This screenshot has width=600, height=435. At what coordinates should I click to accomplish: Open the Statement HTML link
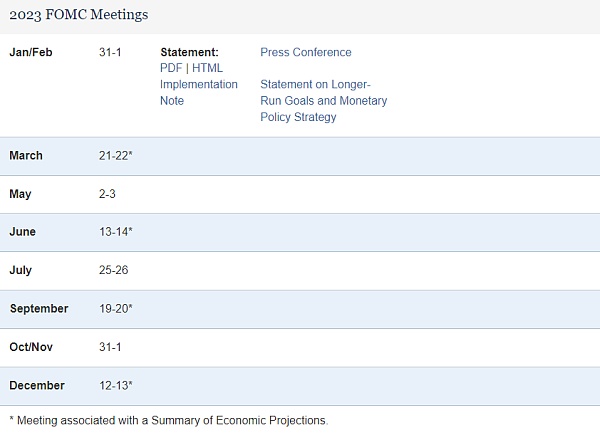coord(208,68)
